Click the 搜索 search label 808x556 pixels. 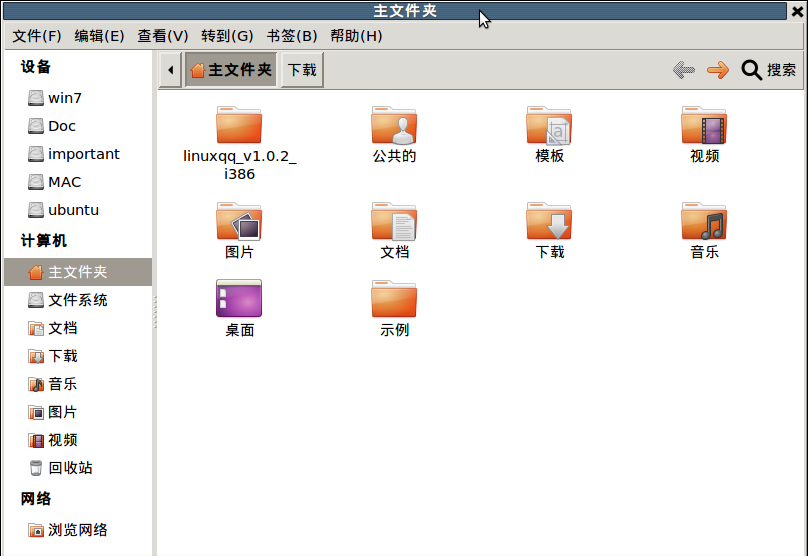point(782,70)
